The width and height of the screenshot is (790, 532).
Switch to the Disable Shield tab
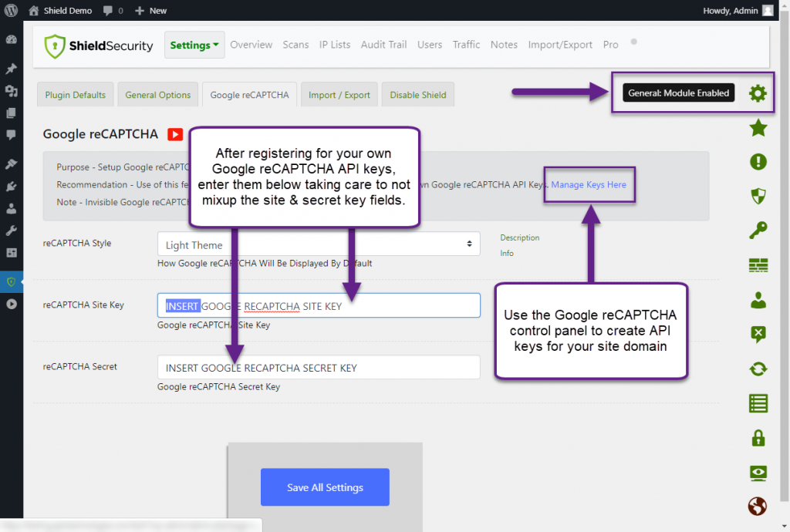(417, 95)
